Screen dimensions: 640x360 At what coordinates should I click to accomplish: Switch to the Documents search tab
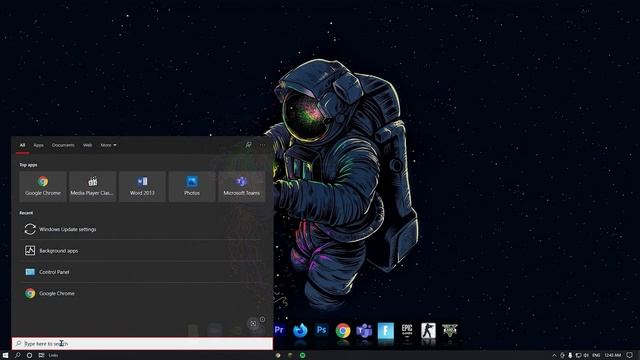coord(63,145)
